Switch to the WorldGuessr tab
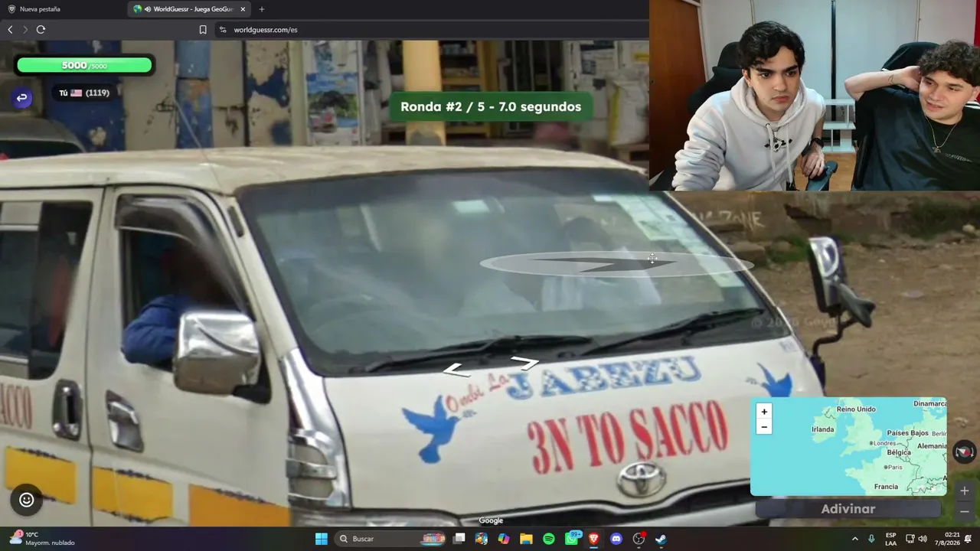Screen dimensions: 980x551 (x=191, y=9)
